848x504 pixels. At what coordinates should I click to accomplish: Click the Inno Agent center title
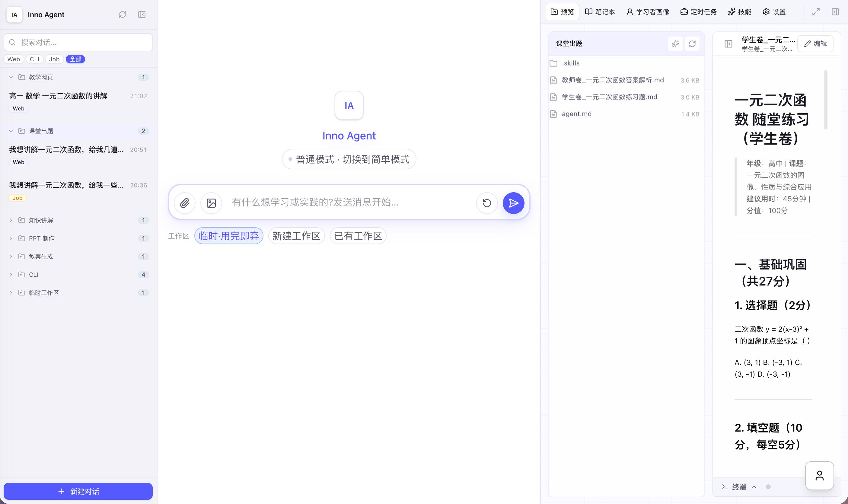(x=349, y=136)
